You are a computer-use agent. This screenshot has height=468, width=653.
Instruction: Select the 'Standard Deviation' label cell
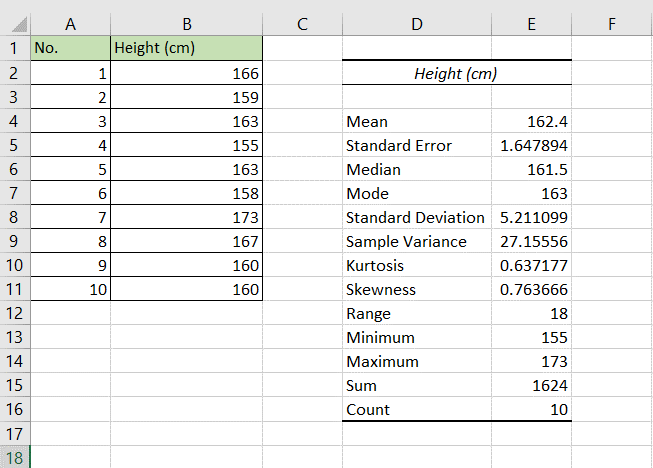coord(416,217)
